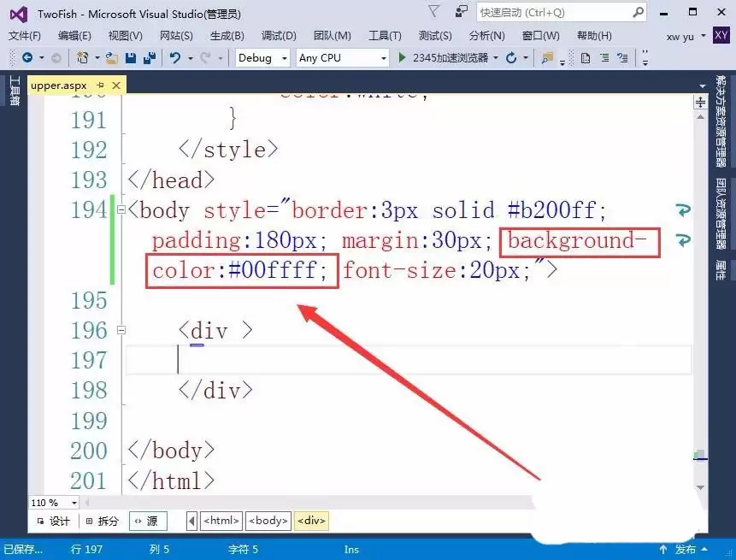Click the 快速启动 search box
Image resolution: width=736 pixels, height=560 pixels.
547,11
